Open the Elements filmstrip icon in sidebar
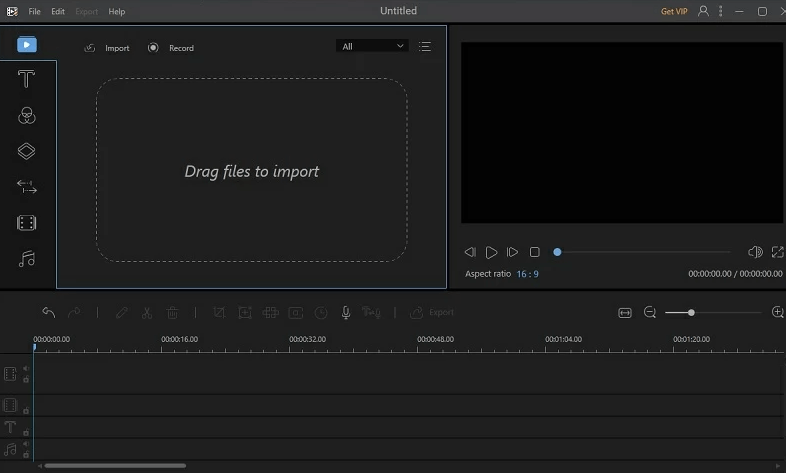Image resolution: width=786 pixels, height=473 pixels. pyautogui.click(x=27, y=223)
